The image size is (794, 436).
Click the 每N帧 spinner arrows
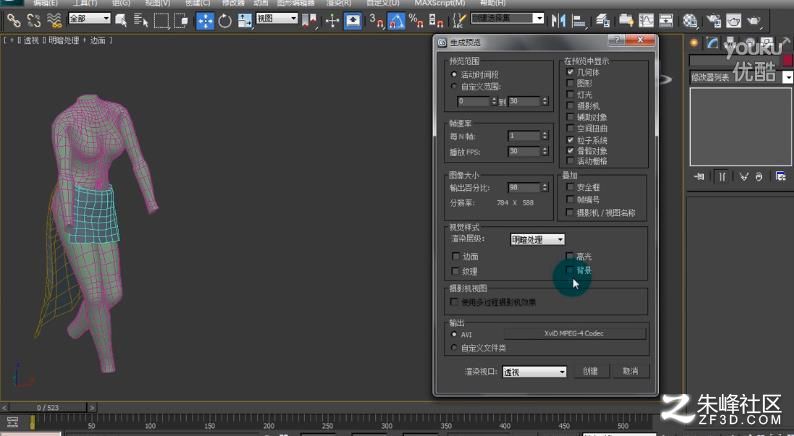[545, 136]
